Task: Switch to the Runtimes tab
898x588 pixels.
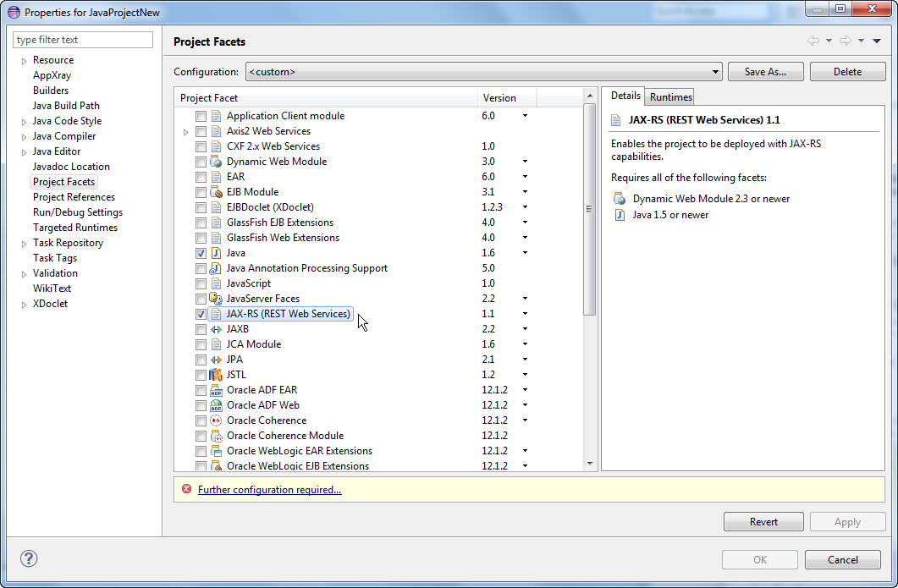Action: (x=669, y=96)
